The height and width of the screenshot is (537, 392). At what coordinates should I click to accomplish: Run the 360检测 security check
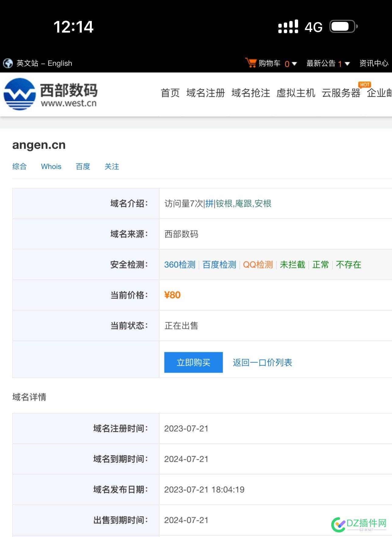pos(180,265)
